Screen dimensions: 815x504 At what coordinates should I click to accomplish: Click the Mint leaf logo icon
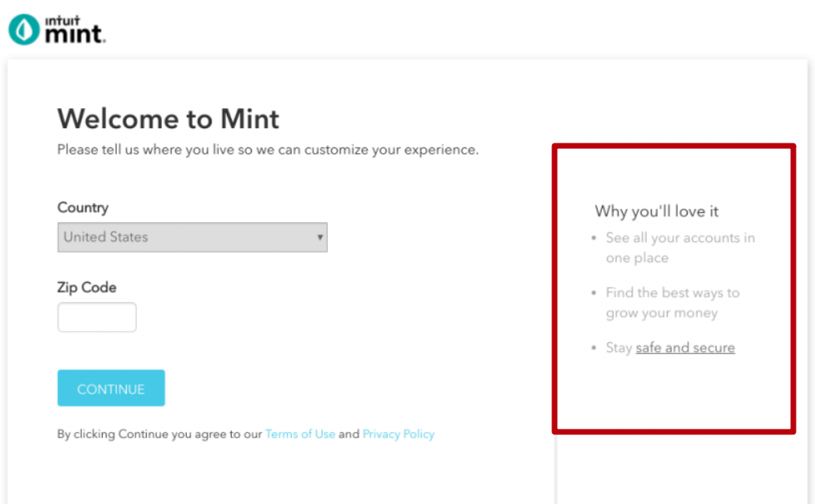pos(24,30)
